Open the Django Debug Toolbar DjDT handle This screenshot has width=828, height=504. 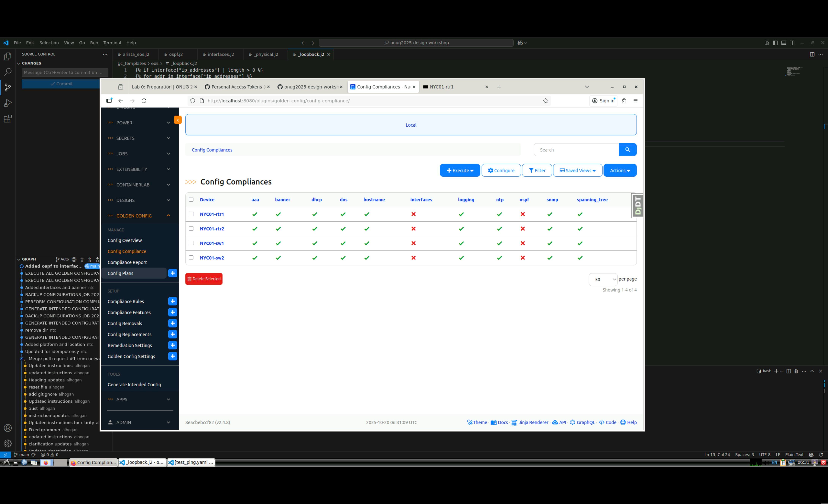click(637, 206)
